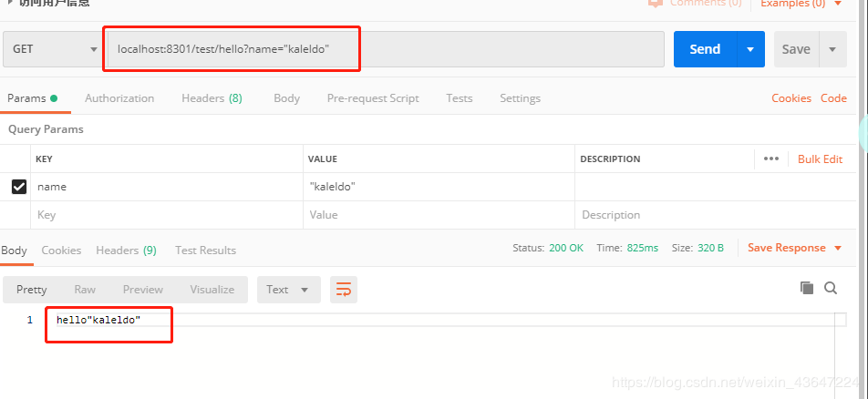Click the empty Description placeholder field
Viewport: 868px width, 399px height.
coord(716,215)
